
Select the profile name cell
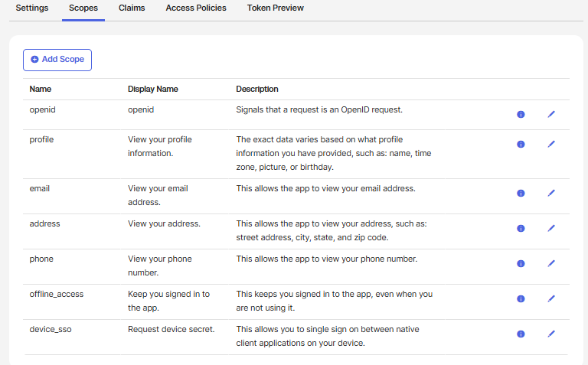[41, 140]
